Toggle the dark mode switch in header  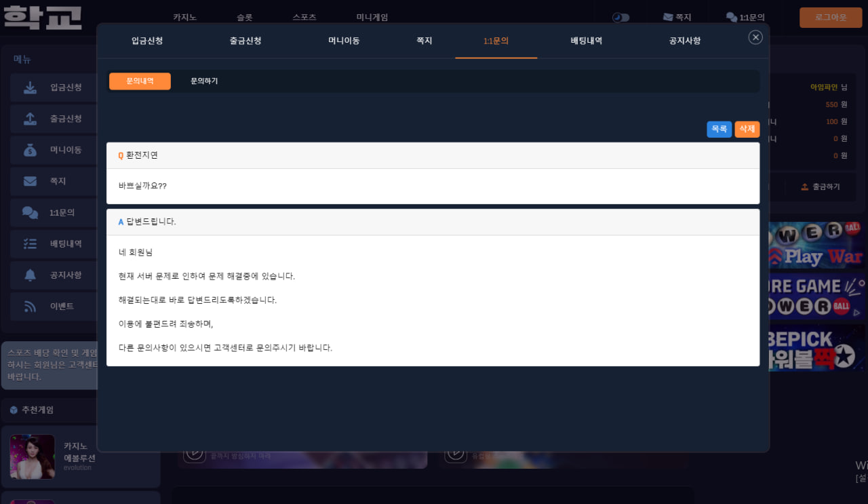click(620, 18)
